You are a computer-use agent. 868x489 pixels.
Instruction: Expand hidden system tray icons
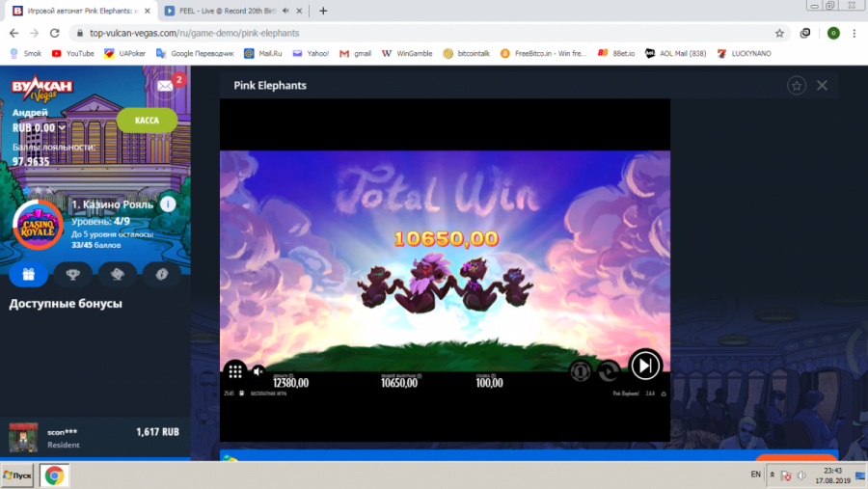(x=773, y=475)
